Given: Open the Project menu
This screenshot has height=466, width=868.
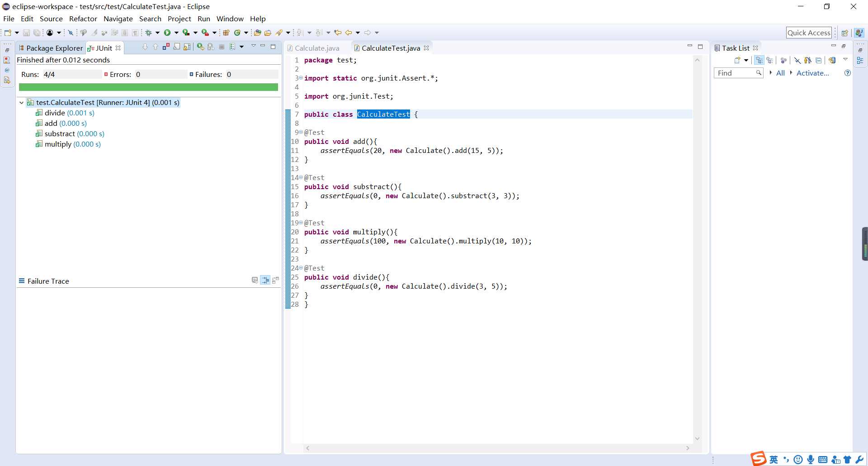Looking at the screenshot, I should point(179,19).
